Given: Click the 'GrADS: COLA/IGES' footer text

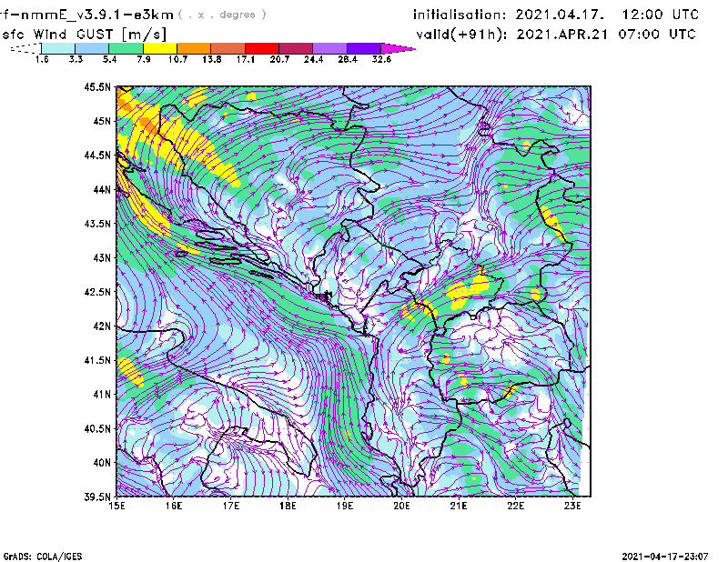Looking at the screenshot, I should point(43,557).
